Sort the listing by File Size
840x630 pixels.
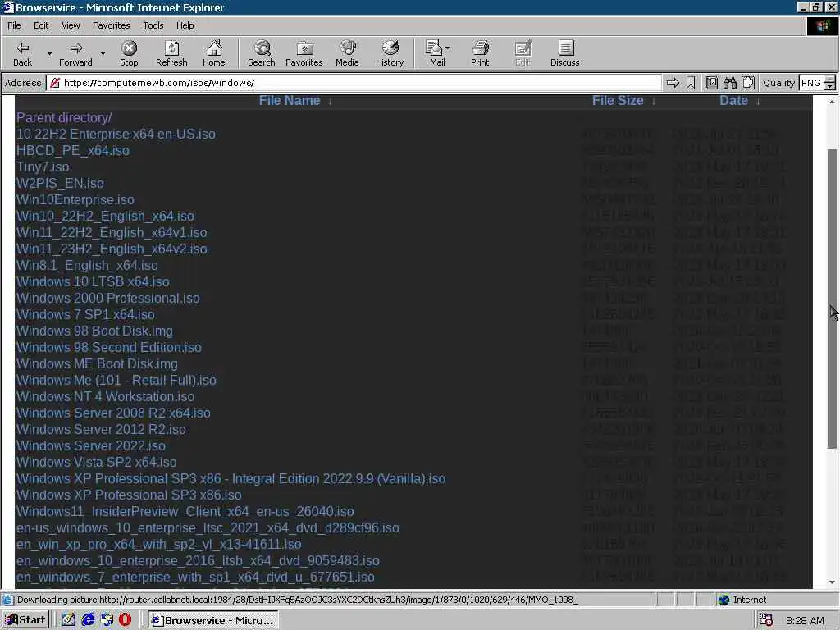pos(617,101)
